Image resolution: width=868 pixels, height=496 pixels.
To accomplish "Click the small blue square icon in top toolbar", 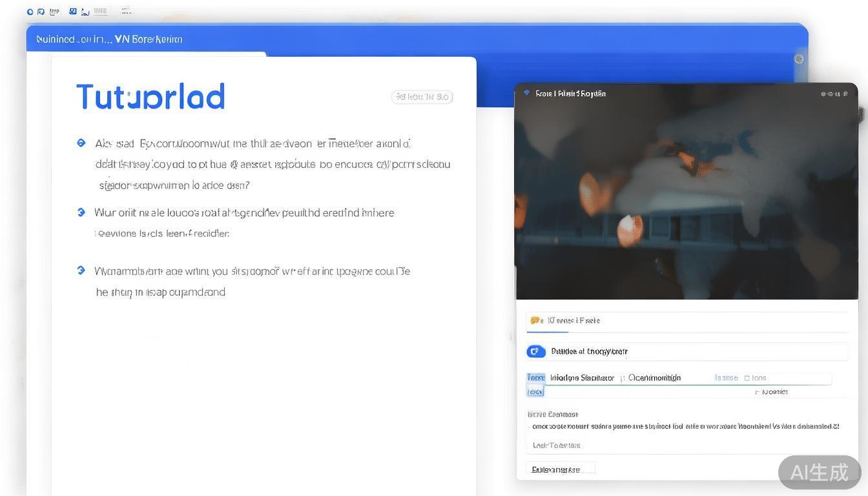I will [x=72, y=11].
